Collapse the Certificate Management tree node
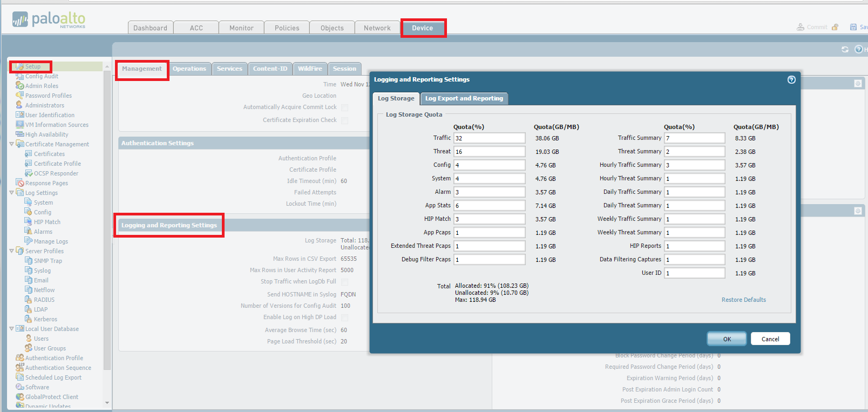This screenshot has height=412, width=868. click(x=12, y=144)
